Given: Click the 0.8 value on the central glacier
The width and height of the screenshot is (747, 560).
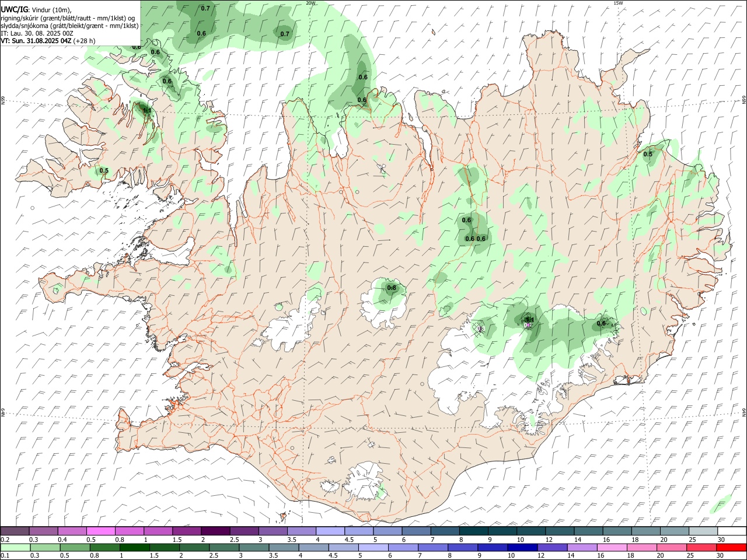Looking at the screenshot, I should pyautogui.click(x=392, y=288).
